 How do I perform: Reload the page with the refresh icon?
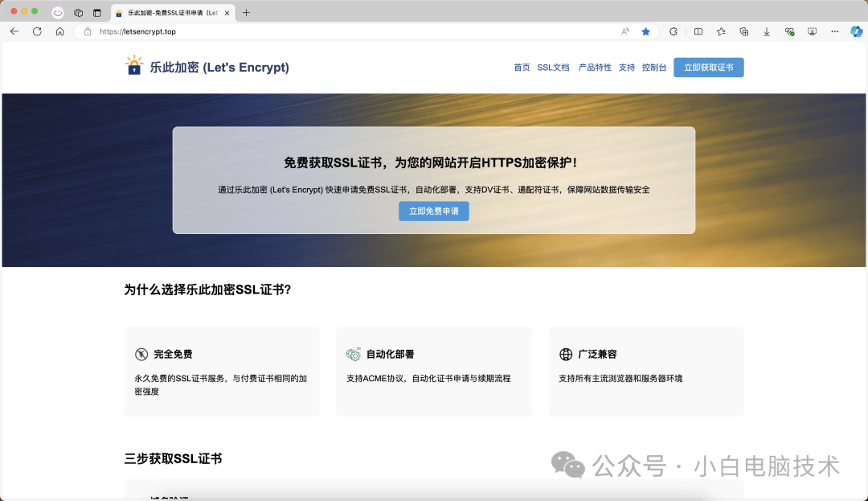(37, 31)
